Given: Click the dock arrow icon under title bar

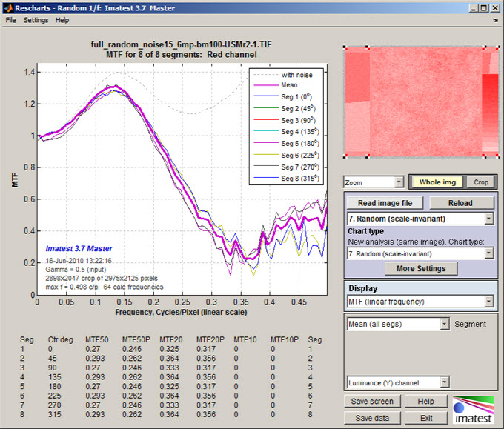Looking at the screenshot, I should coord(495,20).
